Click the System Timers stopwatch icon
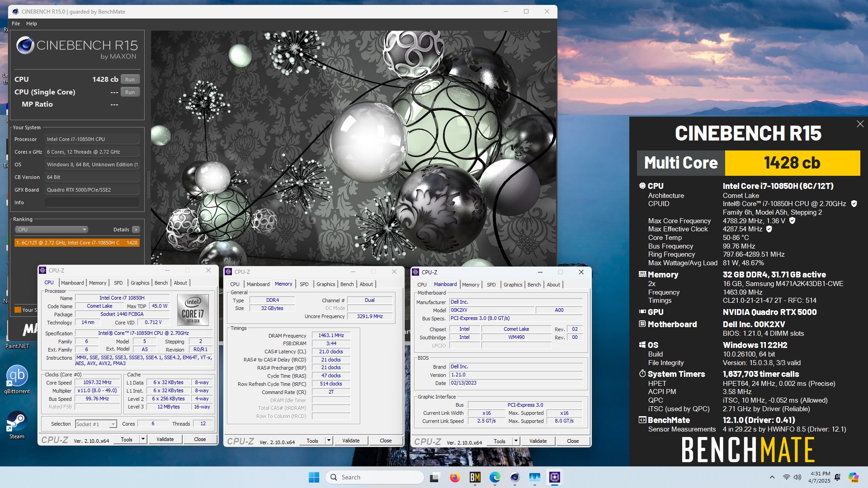 coord(642,374)
